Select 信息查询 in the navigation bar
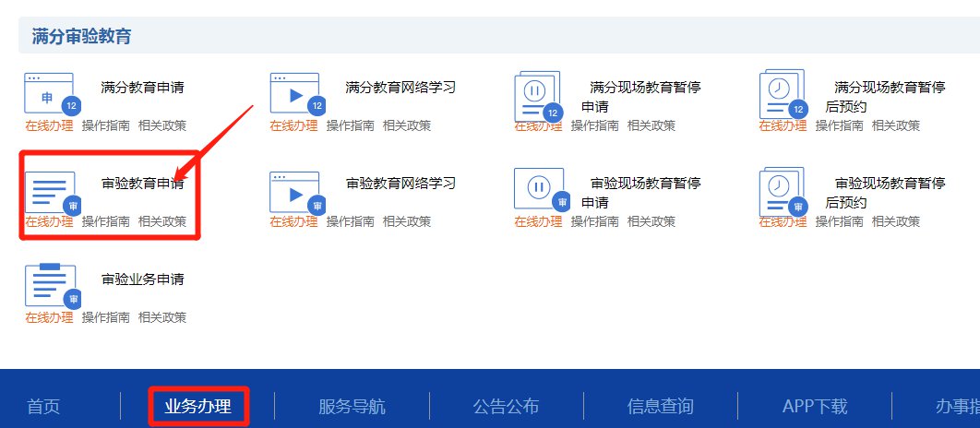The width and height of the screenshot is (980, 428). tap(660, 406)
